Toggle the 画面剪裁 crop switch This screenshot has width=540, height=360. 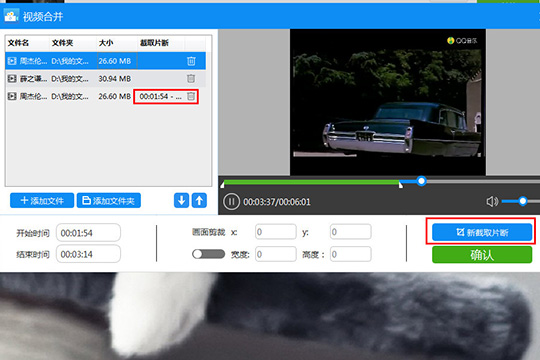pos(208,254)
